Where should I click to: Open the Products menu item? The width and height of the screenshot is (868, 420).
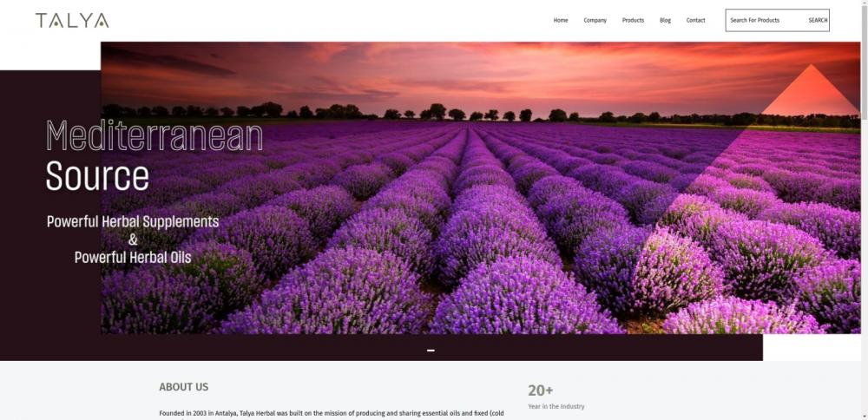633,21
